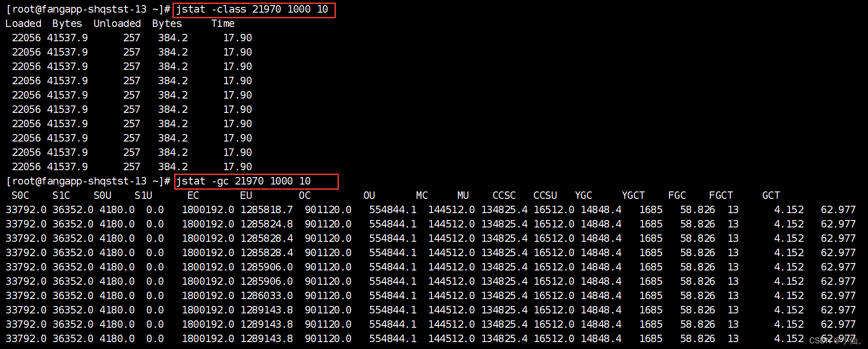868x349 pixels.
Task: Click the S0U column header
Action: 103,196
